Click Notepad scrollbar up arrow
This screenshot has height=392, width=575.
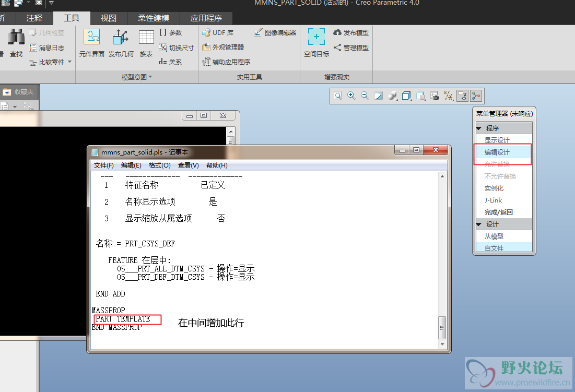click(x=442, y=176)
